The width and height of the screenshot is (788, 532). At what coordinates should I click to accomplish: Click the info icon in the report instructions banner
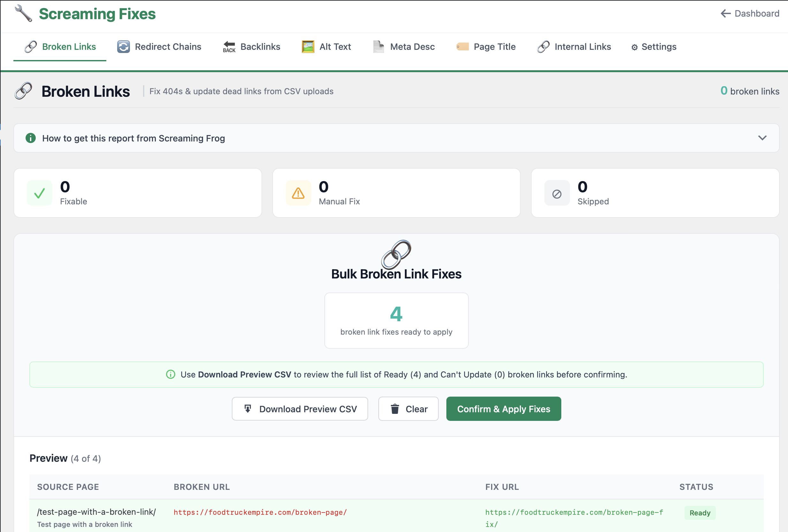pyautogui.click(x=31, y=138)
